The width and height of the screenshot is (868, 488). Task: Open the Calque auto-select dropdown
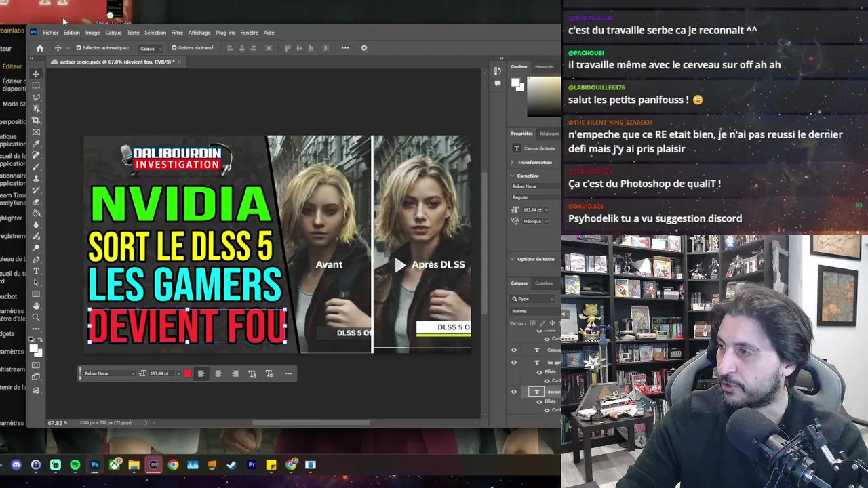pos(151,48)
